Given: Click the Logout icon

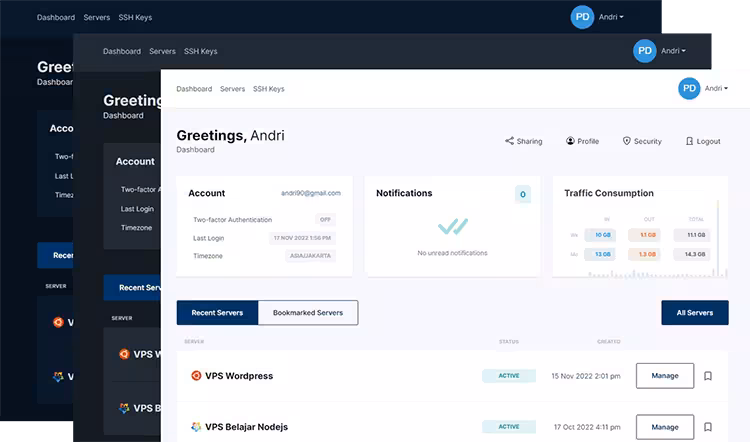Looking at the screenshot, I should 689,141.
